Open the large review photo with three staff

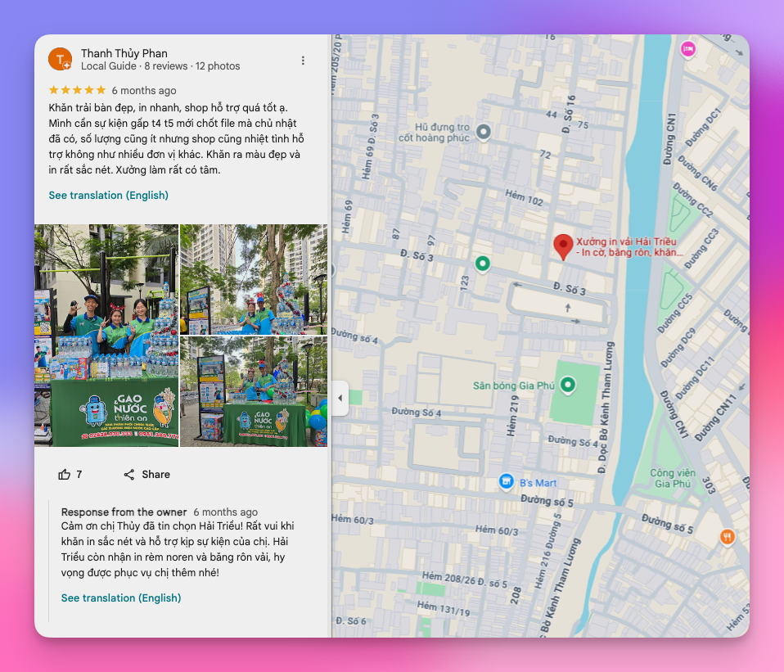coord(106,335)
